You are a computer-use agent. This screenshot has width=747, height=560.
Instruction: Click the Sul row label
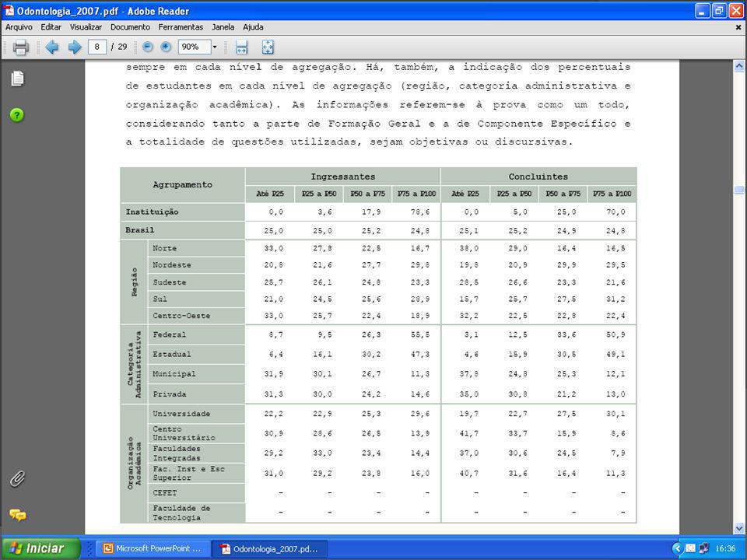(160, 299)
